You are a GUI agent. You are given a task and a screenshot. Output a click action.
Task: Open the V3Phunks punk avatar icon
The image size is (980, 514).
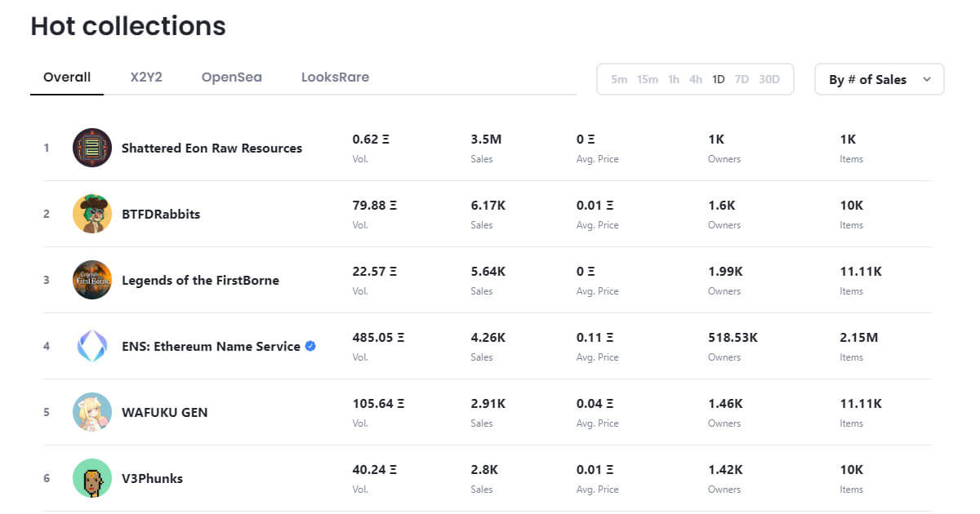(x=92, y=478)
